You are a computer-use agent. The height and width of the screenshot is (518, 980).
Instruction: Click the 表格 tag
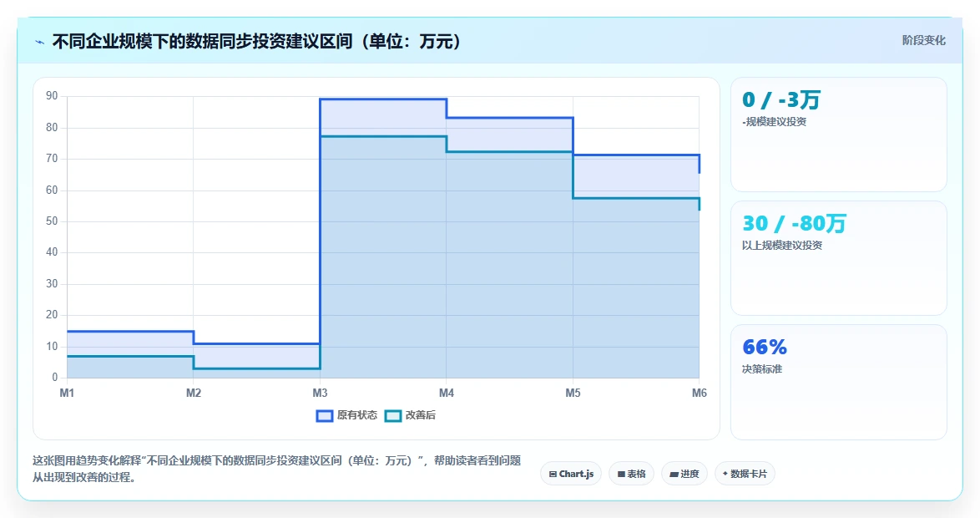[631, 474]
